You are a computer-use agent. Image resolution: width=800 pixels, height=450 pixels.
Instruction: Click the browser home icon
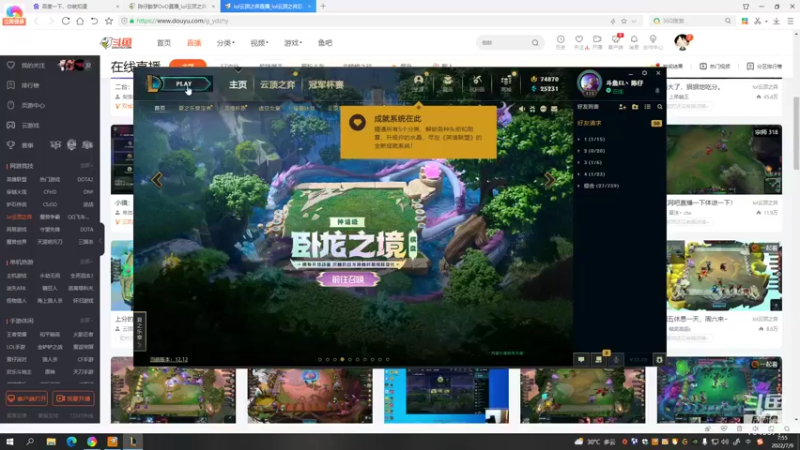coord(80,21)
